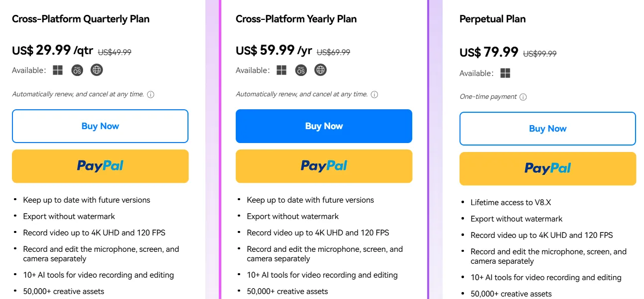The width and height of the screenshot is (644, 299).
Task: Click Windows icon in Perpetual Plan availability
Action: click(x=505, y=73)
